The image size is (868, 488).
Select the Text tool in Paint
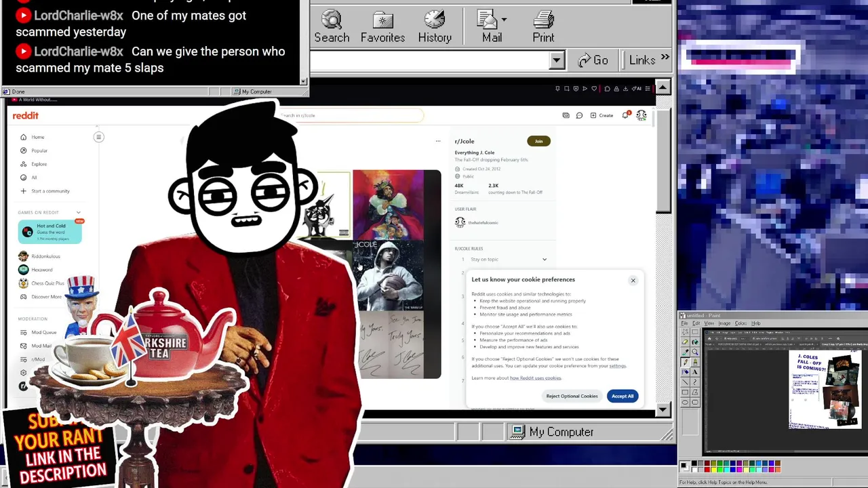[x=695, y=372]
